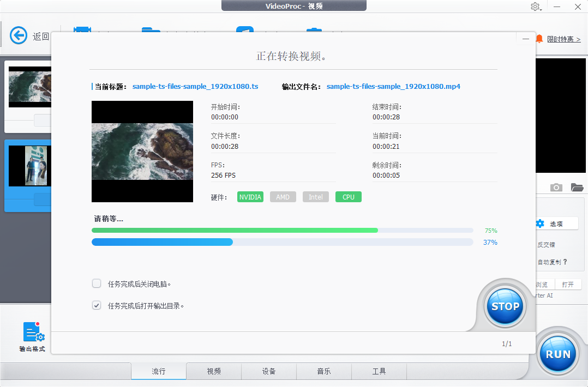588x387 pixels.
Task: Click the open folder icon beside the camera icon
Action: [577, 187]
